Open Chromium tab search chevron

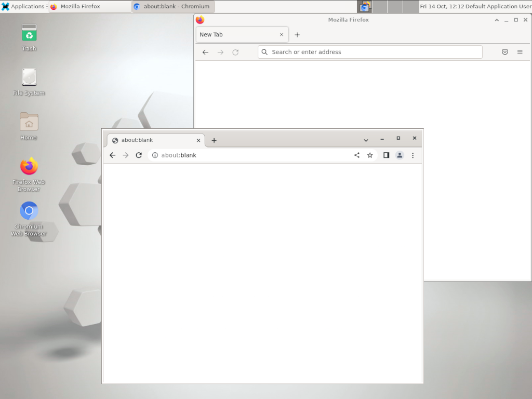pyautogui.click(x=366, y=140)
